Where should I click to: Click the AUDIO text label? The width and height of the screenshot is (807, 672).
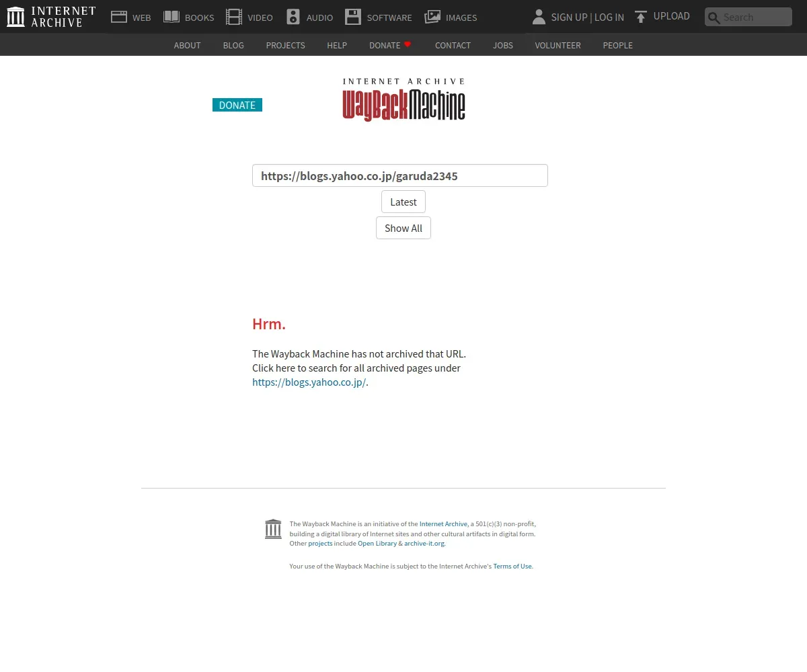[x=319, y=17]
